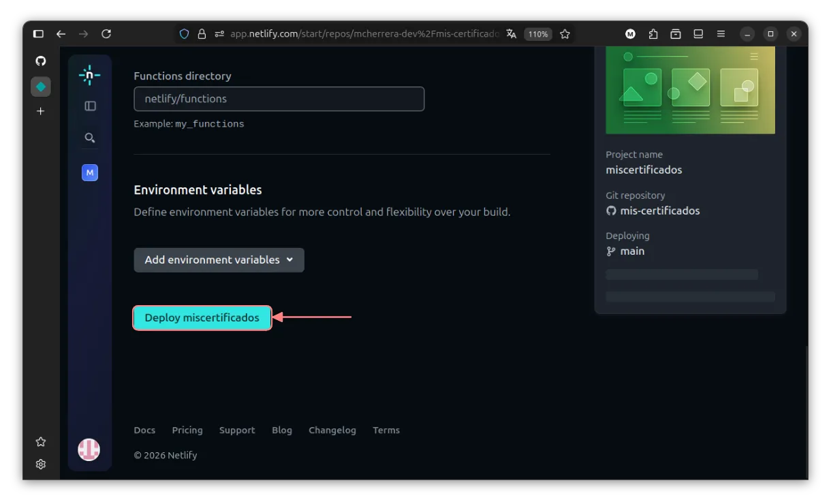The image size is (831, 504).
Task: Open search in Netlify sidebar
Action: tap(90, 138)
